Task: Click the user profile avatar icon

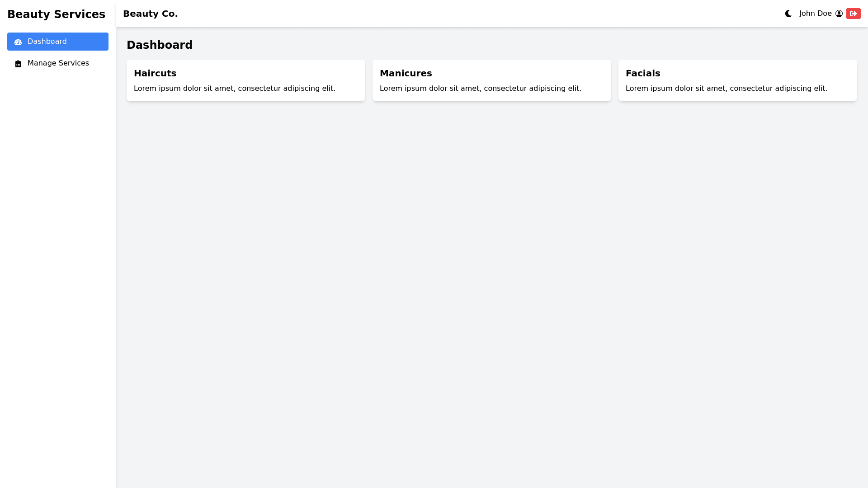Action: click(839, 14)
